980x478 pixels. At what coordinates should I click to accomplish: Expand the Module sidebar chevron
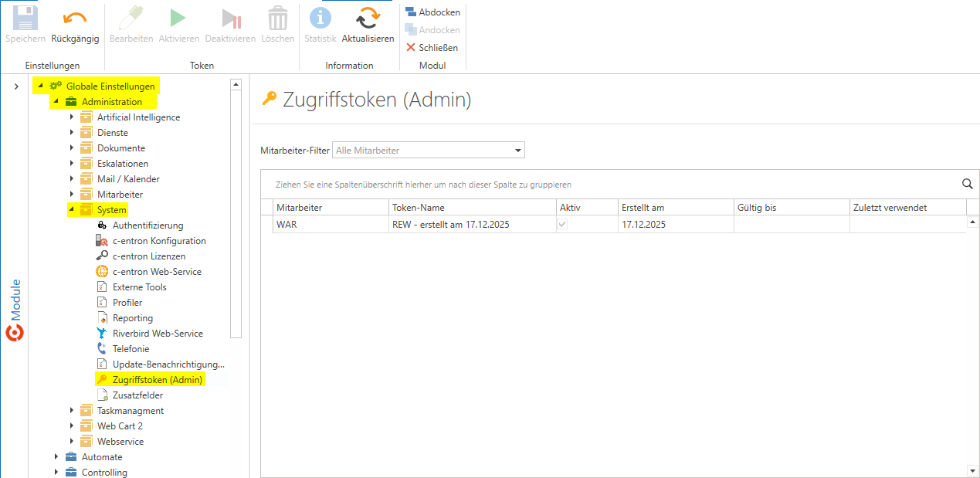point(16,86)
